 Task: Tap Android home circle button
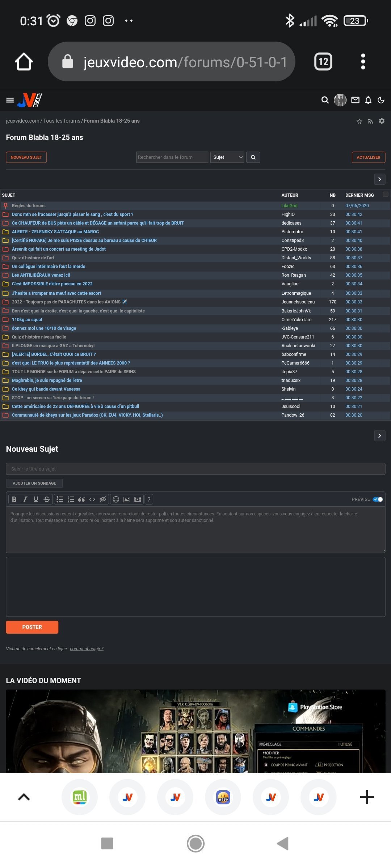[x=195, y=843]
